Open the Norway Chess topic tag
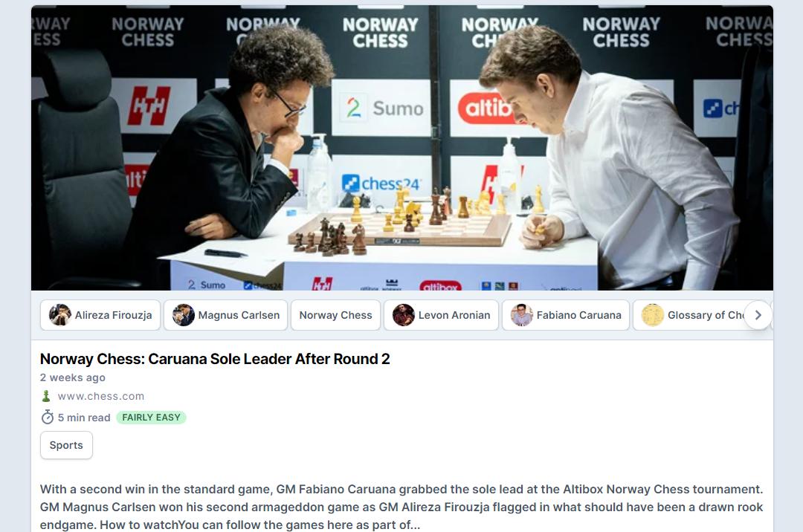803x532 pixels. (x=335, y=315)
